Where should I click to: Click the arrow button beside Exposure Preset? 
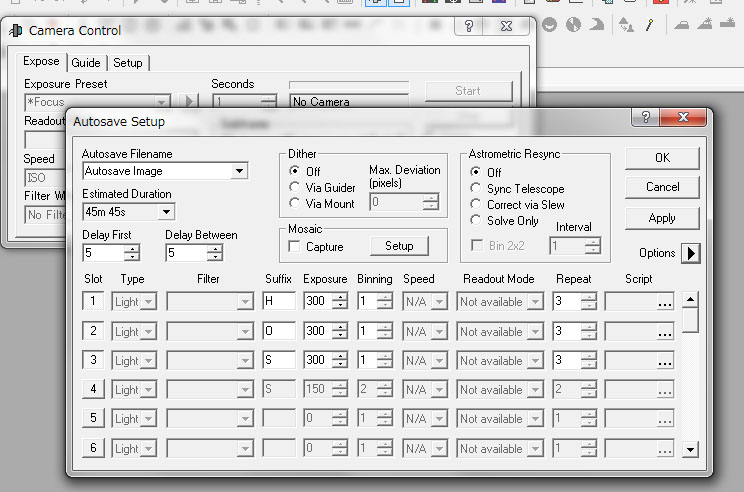pos(189,101)
